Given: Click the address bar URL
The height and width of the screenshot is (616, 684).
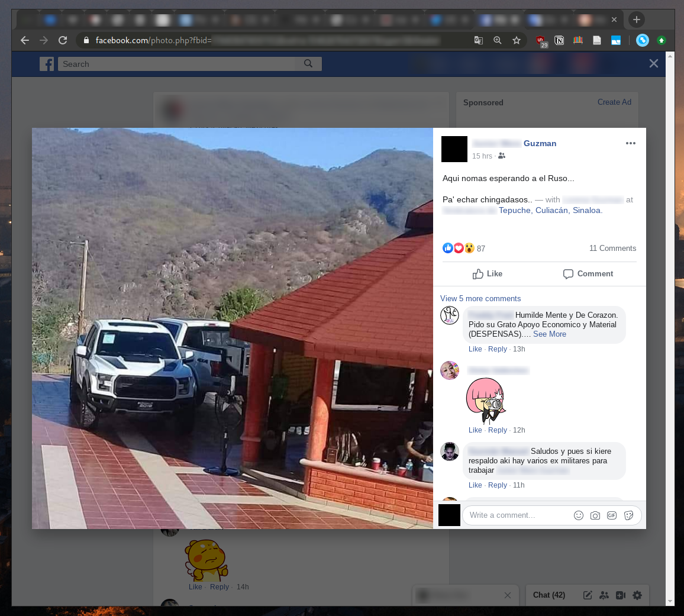Looking at the screenshot, I should pyautogui.click(x=267, y=41).
